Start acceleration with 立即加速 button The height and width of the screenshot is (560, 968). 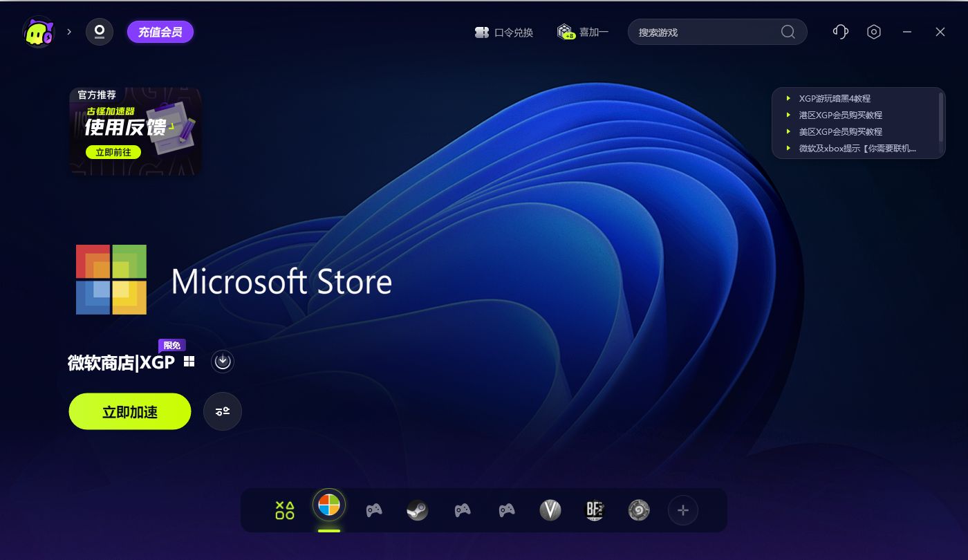pos(130,411)
